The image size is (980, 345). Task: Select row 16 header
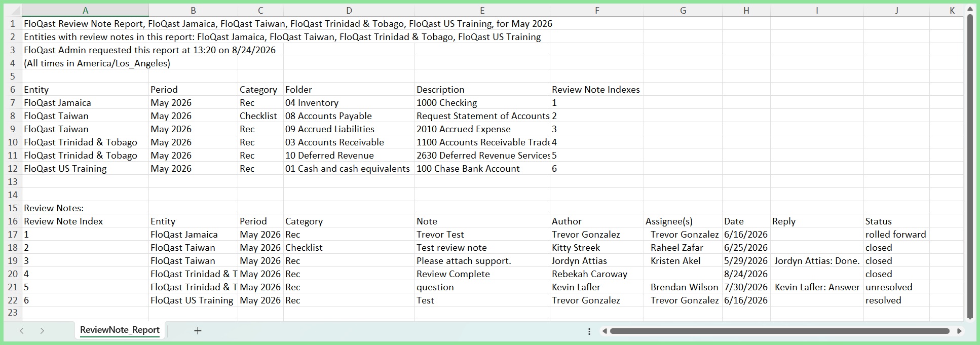point(13,221)
